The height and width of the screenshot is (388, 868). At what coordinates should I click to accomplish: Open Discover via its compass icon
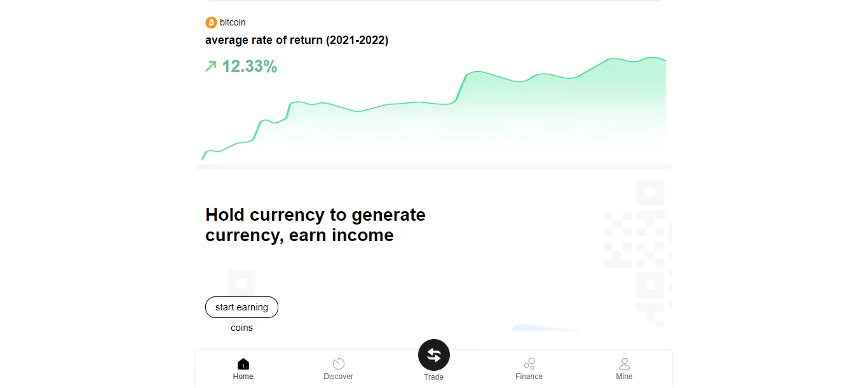[x=339, y=364]
